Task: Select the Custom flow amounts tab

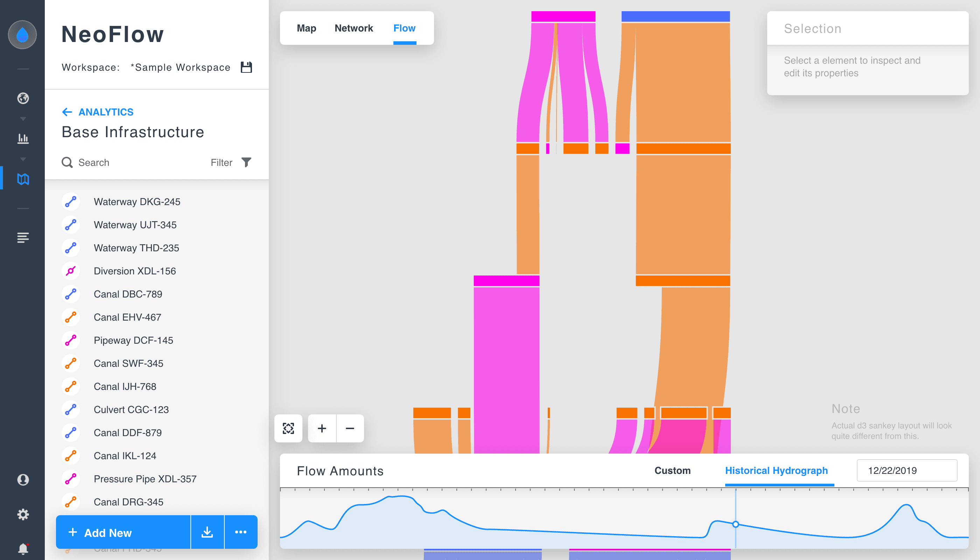Action: [x=673, y=470]
